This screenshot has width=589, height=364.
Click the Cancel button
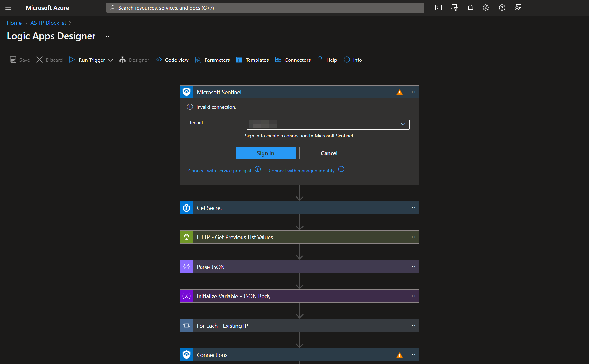329,153
